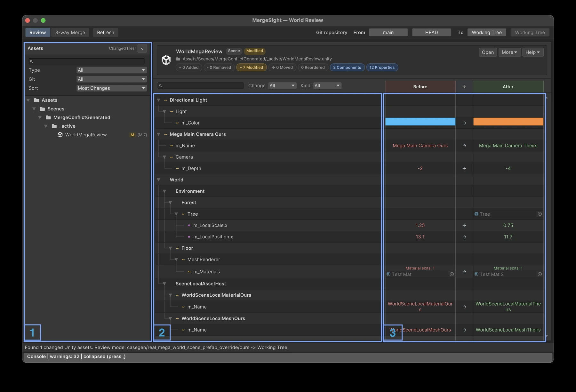Expand the Console bar at the bottom

point(288,356)
